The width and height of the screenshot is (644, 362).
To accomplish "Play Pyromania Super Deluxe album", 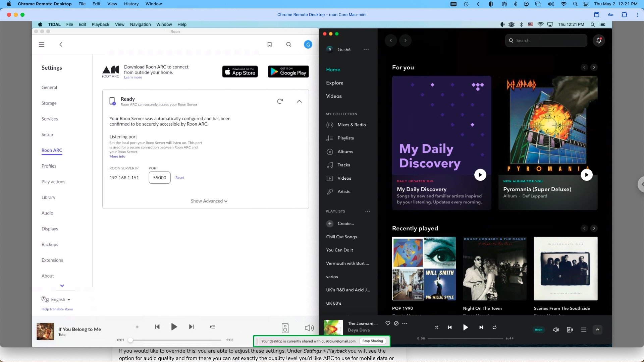I will [587, 175].
